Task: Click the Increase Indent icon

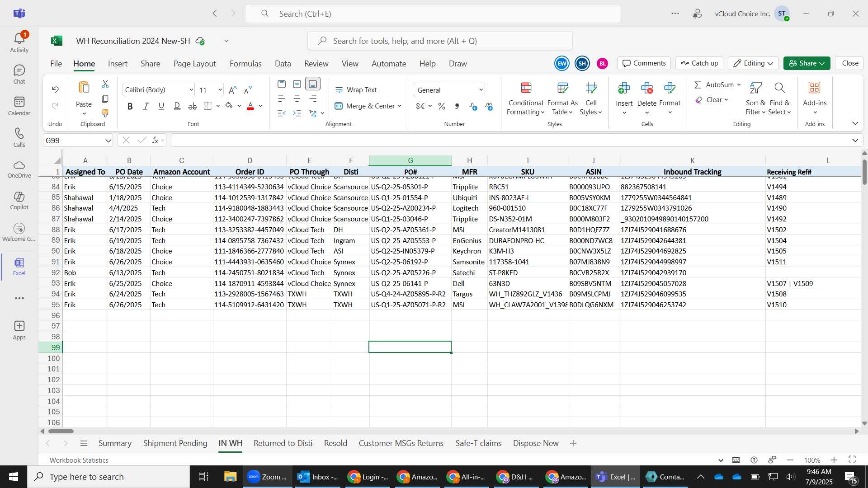Action: (x=297, y=113)
